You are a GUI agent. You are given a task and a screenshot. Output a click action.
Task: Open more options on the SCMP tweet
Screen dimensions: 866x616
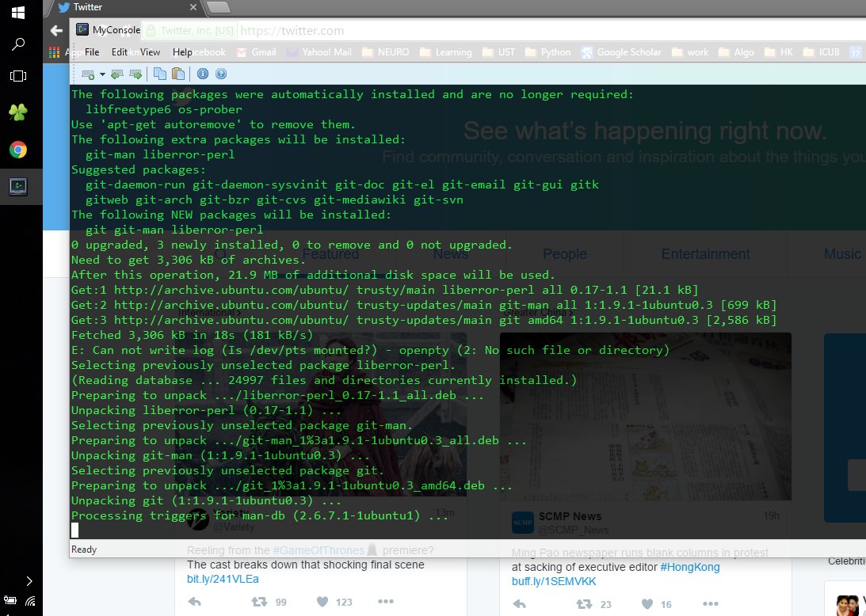point(710,604)
